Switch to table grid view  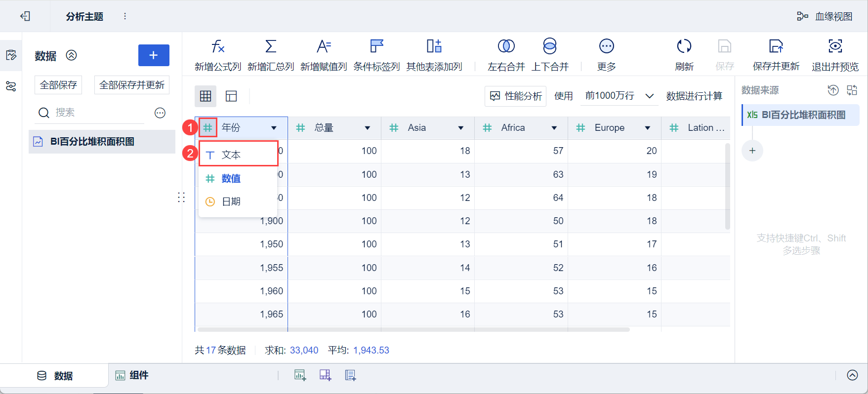tap(206, 96)
